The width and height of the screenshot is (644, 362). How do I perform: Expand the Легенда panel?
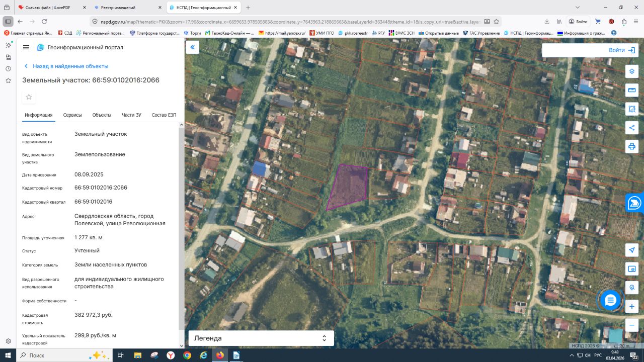[x=261, y=338]
